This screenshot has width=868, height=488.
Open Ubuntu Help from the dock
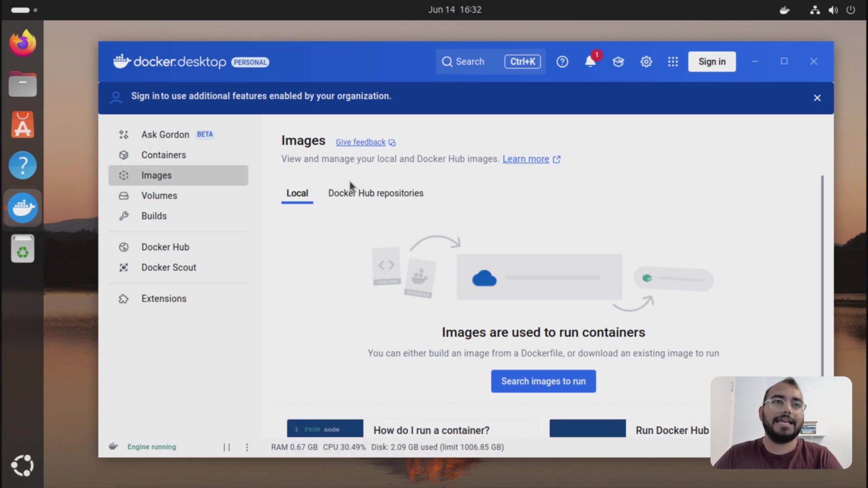point(22,165)
